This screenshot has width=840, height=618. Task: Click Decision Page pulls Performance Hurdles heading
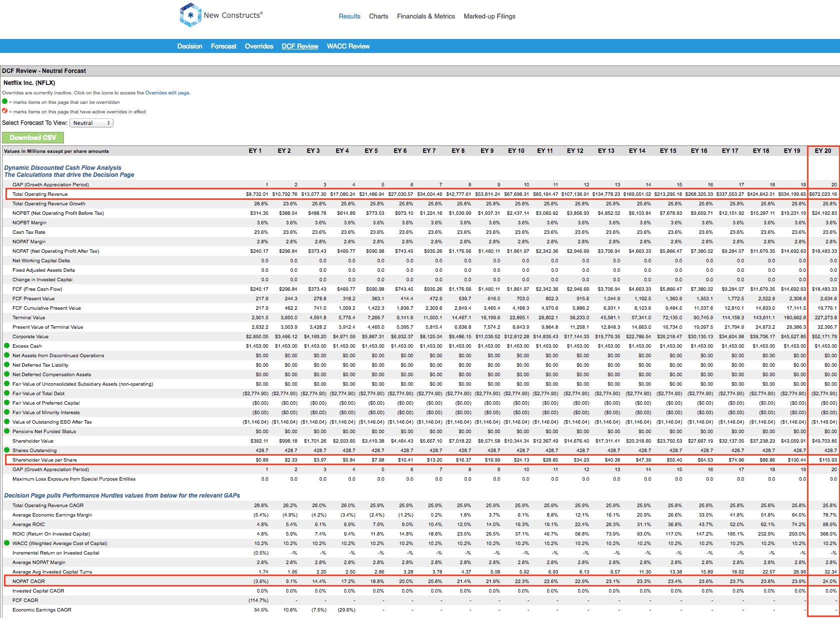122,496
